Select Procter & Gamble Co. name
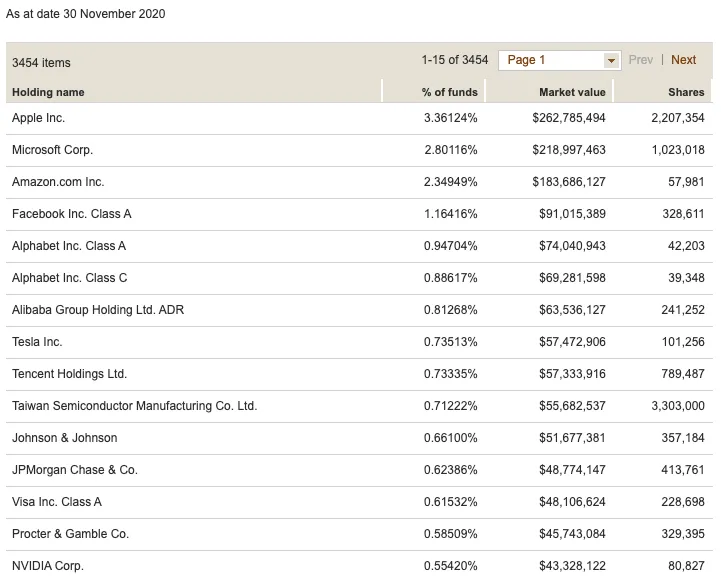Image resolution: width=721 pixels, height=582 pixels. coord(70,534)
